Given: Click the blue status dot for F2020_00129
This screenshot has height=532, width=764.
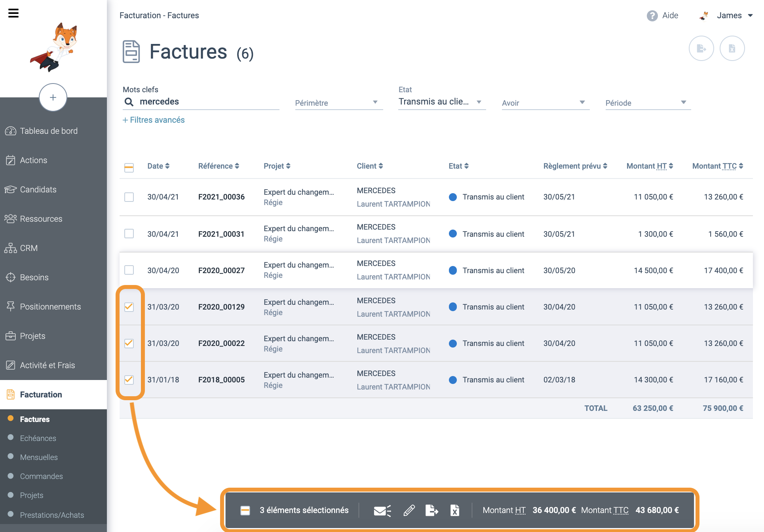Looking at the screenshot, I should pyautogui.click(x=453, y=307).
